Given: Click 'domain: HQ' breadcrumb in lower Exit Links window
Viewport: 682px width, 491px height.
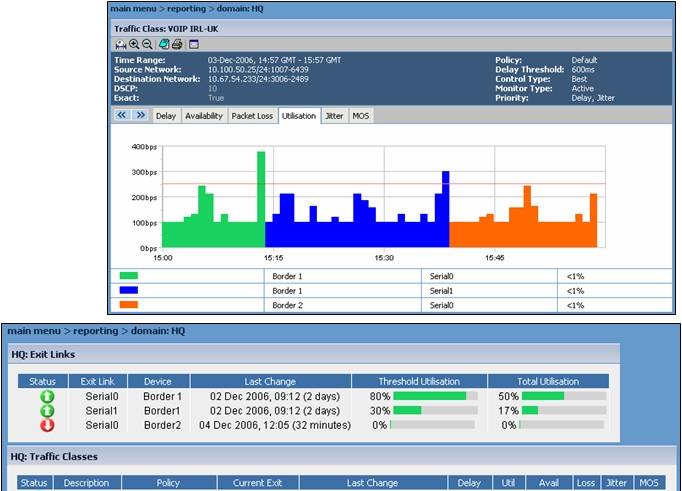Looking at the screenshot, I should (x=158, y=331).
